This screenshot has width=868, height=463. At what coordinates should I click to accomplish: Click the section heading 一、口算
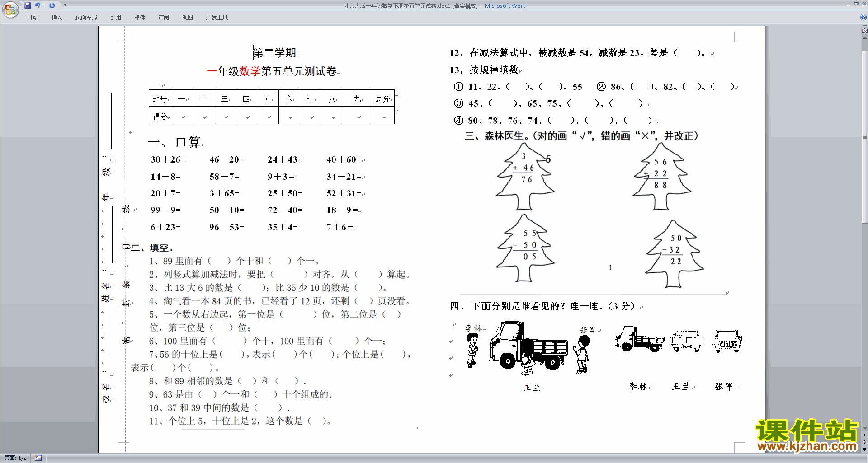(175, 143)
